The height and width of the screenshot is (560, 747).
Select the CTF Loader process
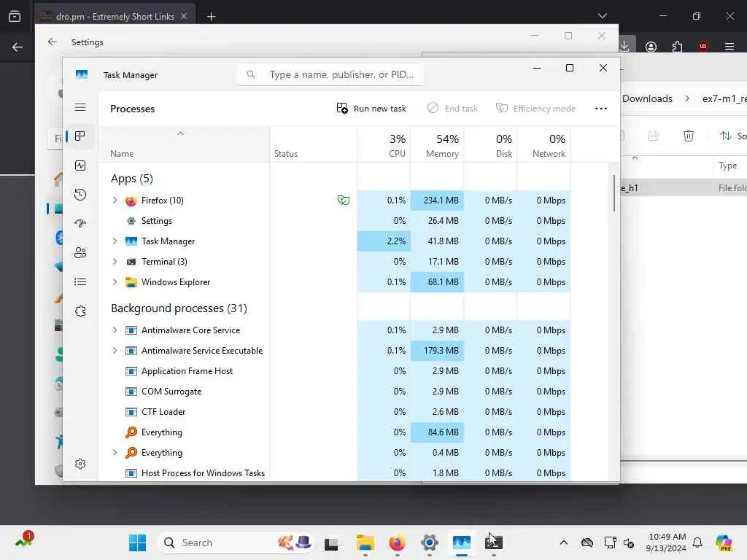pyautogui.click(x=334, y=412)
